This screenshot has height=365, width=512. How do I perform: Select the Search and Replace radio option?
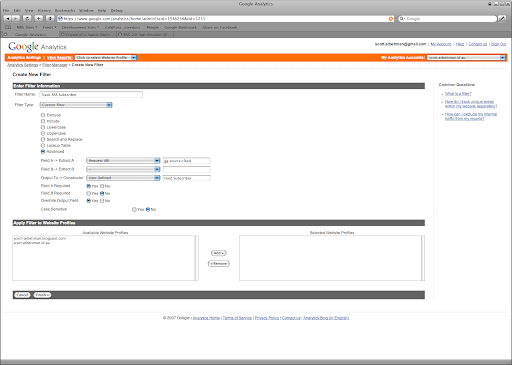43,139
